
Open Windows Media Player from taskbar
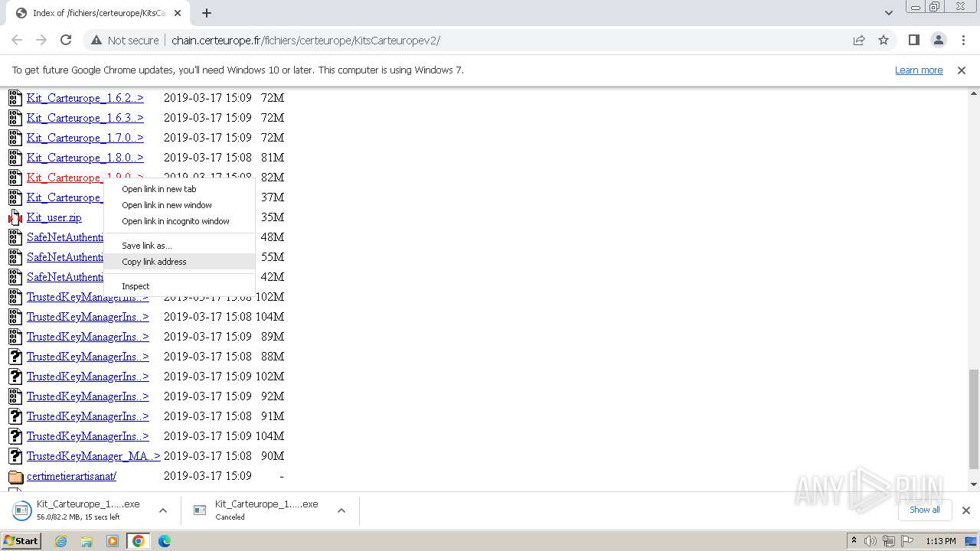pos(113,541)
